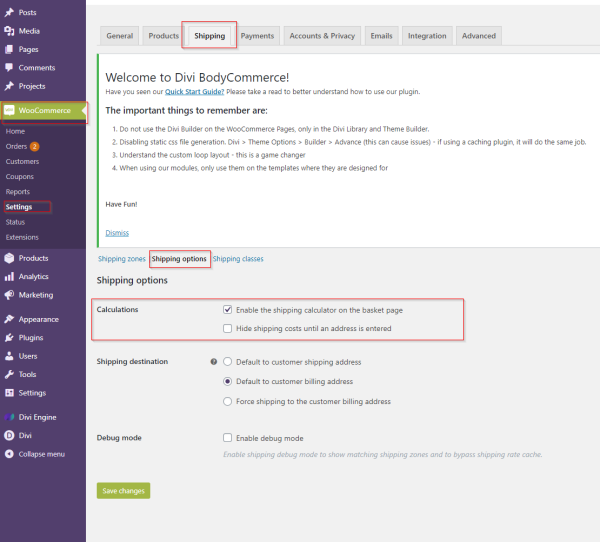The width and height of the screenshot is (600, 542).
Task: Select Default to customer shipping address
Action: point(229,362)
